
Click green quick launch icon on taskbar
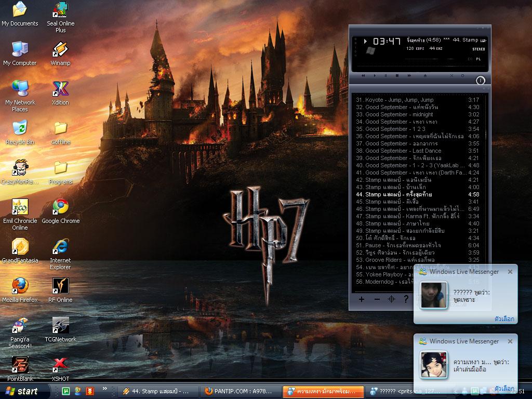[x=66, y=391]
